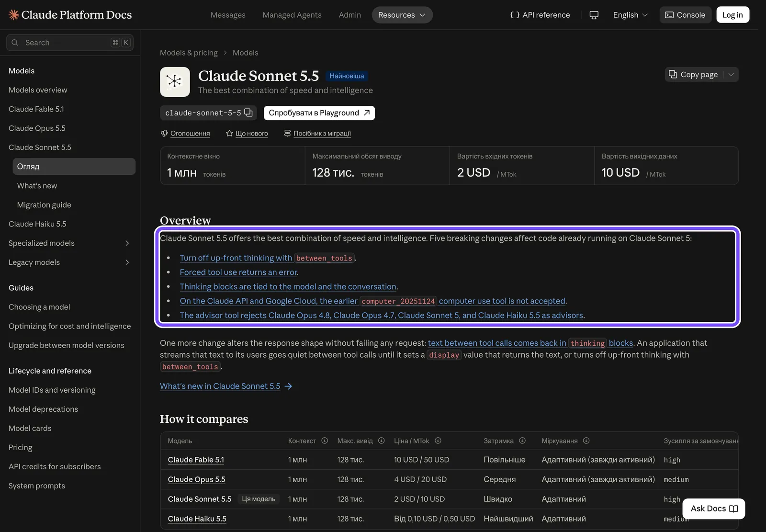Expand Legacy models section
Viewport: 766px width, 532px height.
[127, 262]
